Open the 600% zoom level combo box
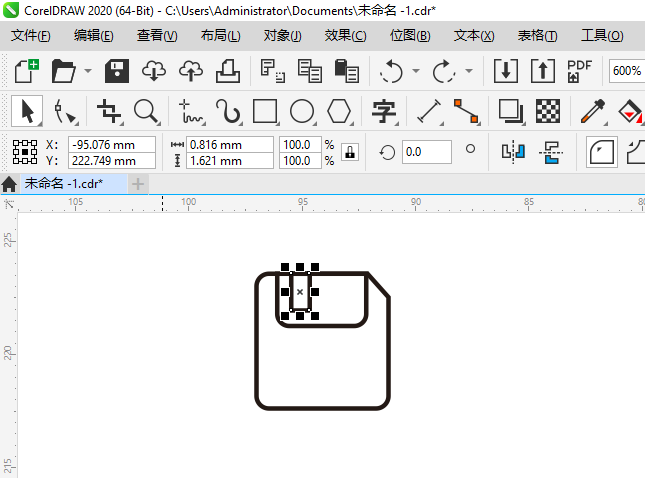 [x=627, y=71]
